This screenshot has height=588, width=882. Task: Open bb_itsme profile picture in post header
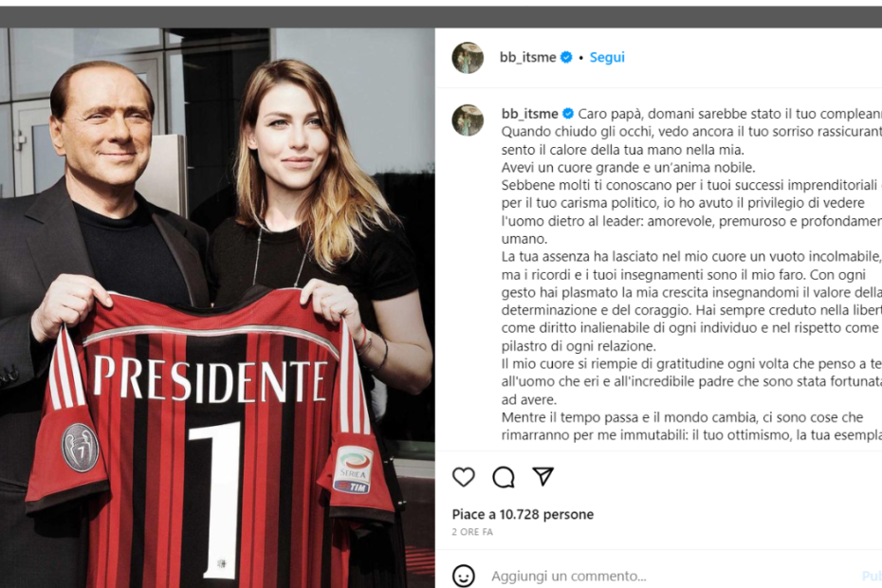[468, 58]
